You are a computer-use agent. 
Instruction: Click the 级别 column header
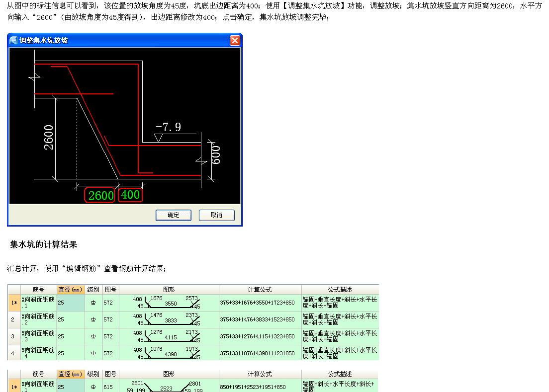pos(92,290)
